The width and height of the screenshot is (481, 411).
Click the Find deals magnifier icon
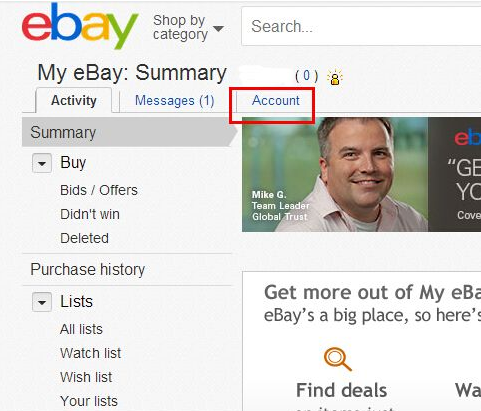(338, 359)
